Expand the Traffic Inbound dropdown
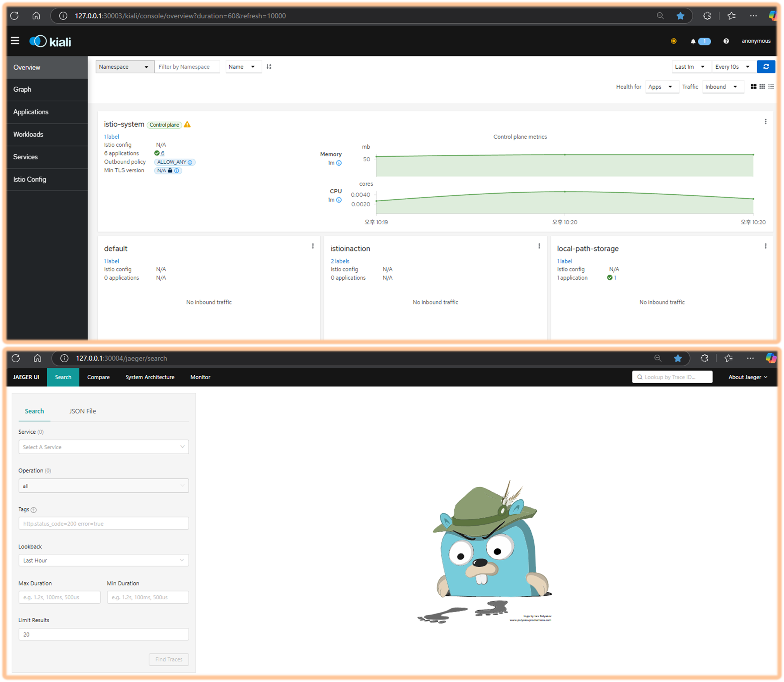The height and width of the screenshot is (682, 784). click(x=722, y=87)
